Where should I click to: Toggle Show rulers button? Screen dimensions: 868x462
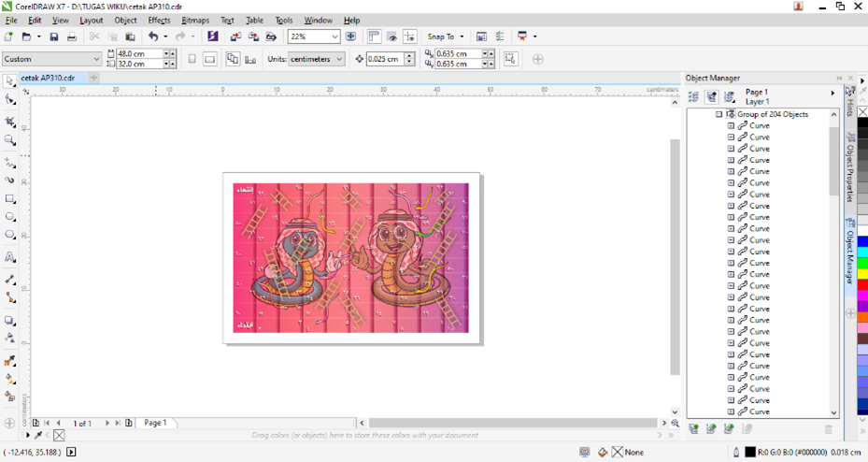click(x=375, y=36)
